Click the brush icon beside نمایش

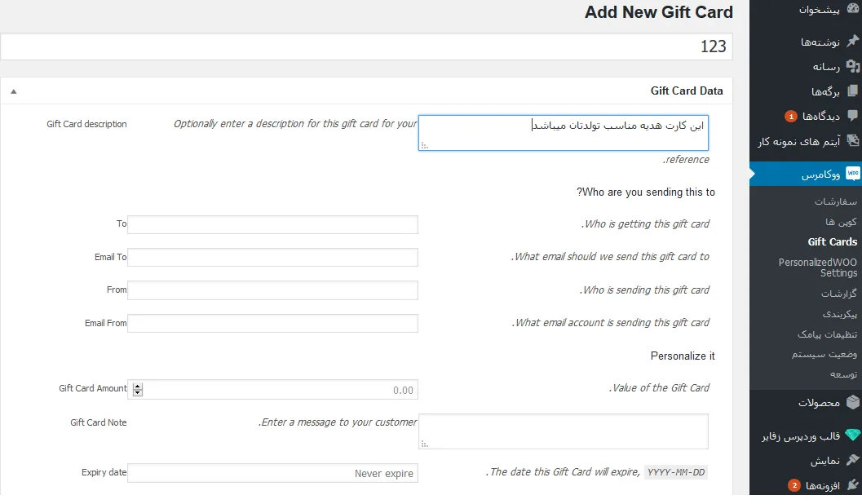point(853,460)
